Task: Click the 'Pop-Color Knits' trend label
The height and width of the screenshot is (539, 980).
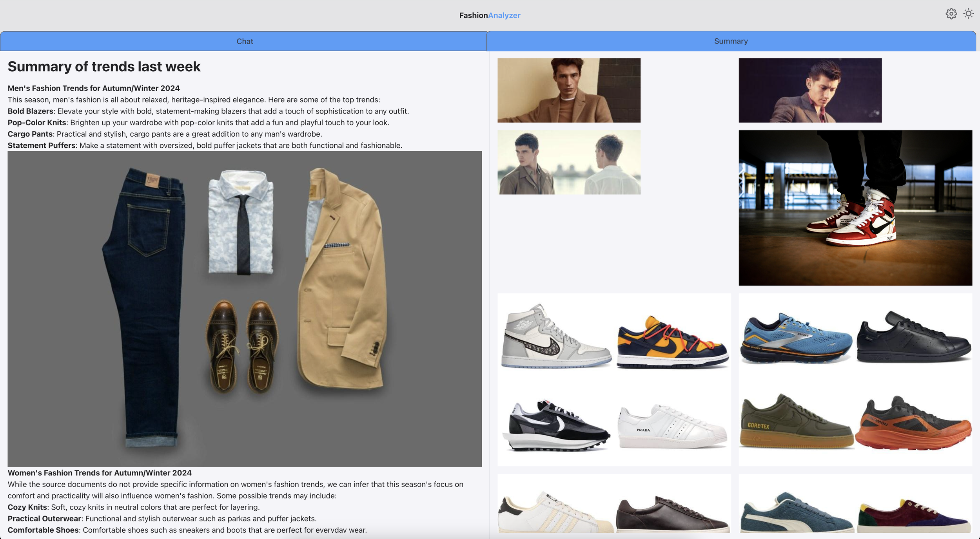Action: (x=37, y=122)
